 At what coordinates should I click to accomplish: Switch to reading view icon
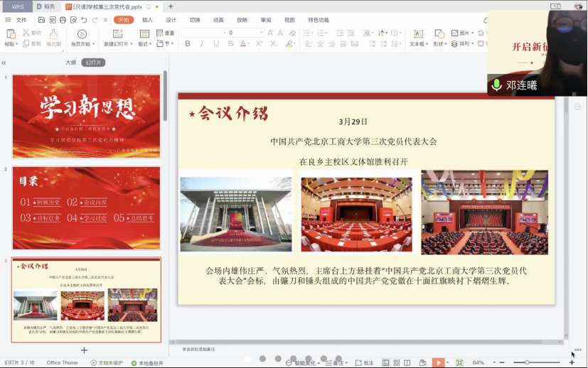click(x=407, y=363)
